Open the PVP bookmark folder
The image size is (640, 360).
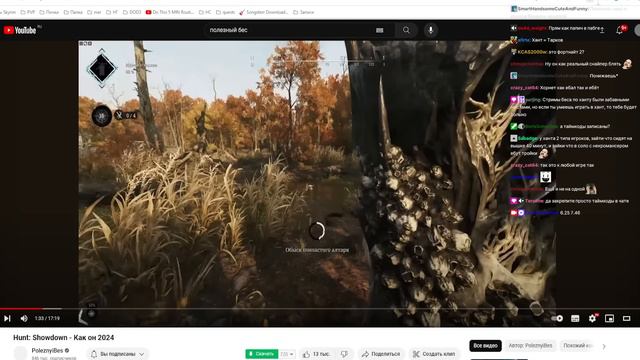click(28, 12)
